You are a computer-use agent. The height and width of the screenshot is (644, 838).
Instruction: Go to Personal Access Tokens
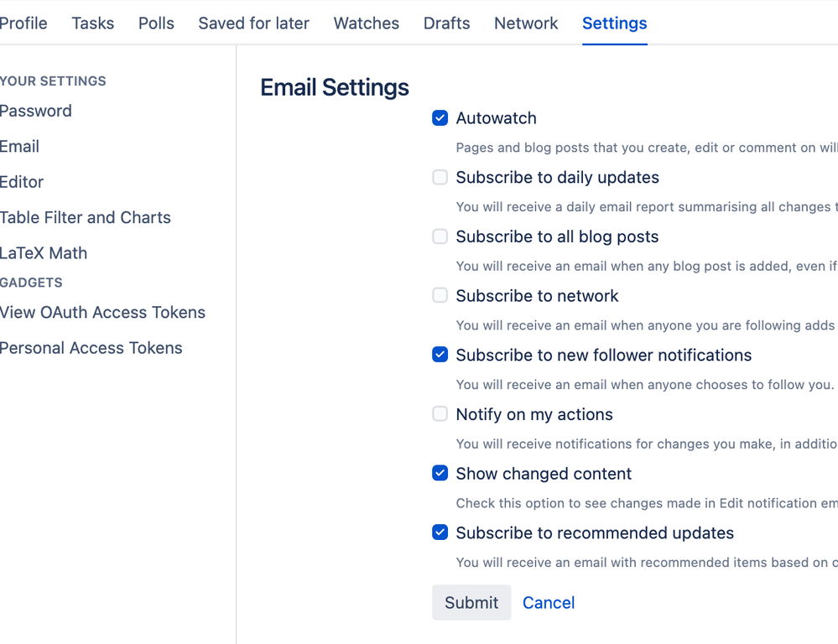(91, 348)
